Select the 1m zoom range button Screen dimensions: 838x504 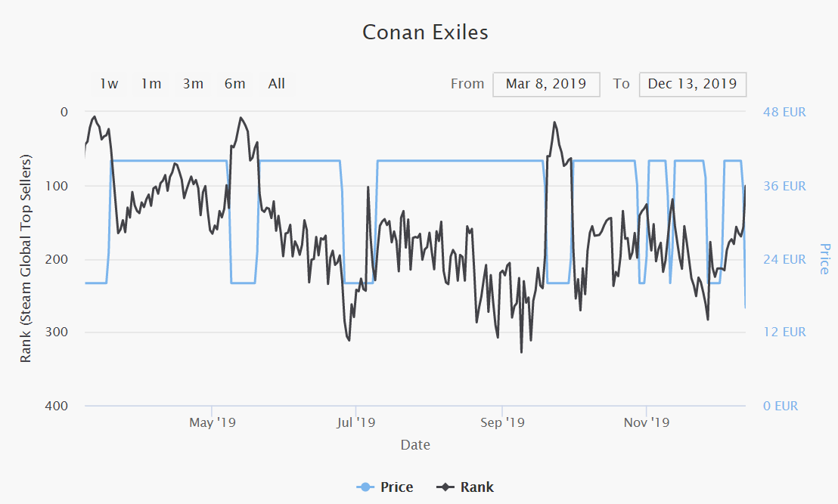pyautogui.click(x=151, y=84)
